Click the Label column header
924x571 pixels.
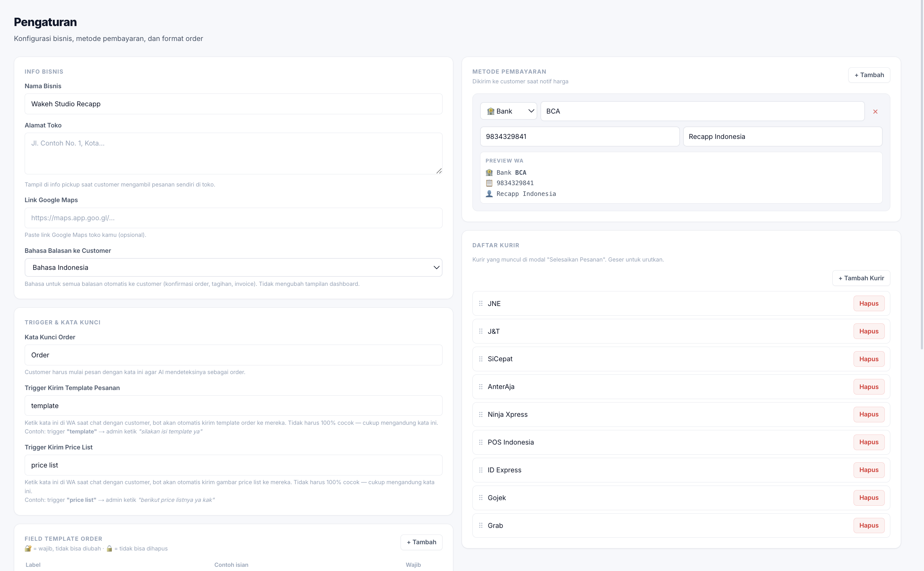point(33,565)
